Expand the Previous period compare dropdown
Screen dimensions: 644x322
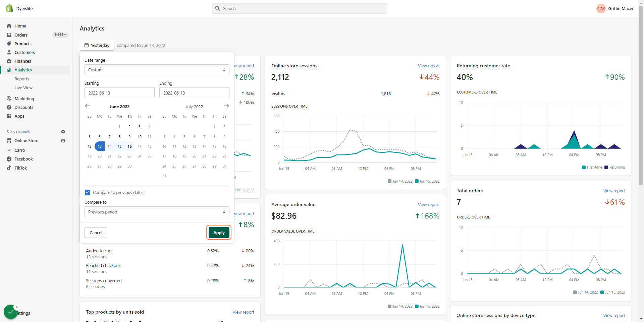(x=157, y=212)
